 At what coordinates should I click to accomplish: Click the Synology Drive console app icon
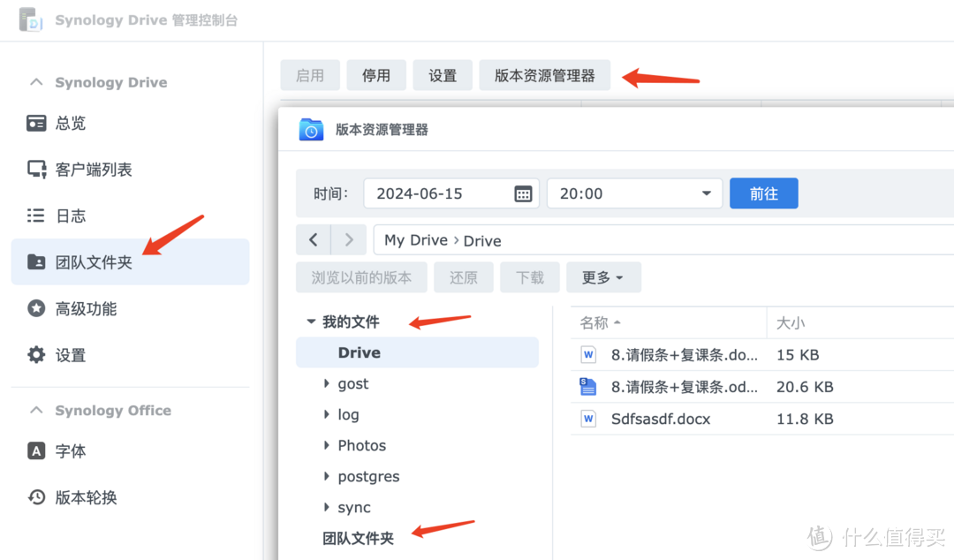click(x=30, y=19)
